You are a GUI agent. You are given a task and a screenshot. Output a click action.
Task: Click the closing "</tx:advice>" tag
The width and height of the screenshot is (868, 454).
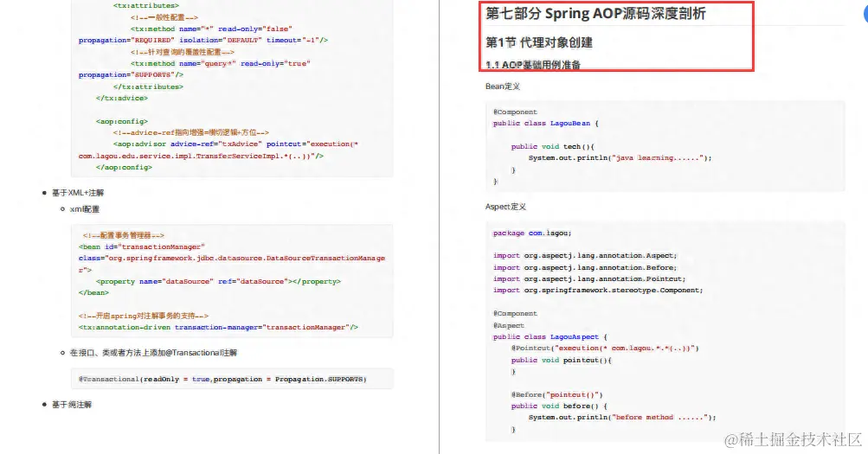point(122,99)
